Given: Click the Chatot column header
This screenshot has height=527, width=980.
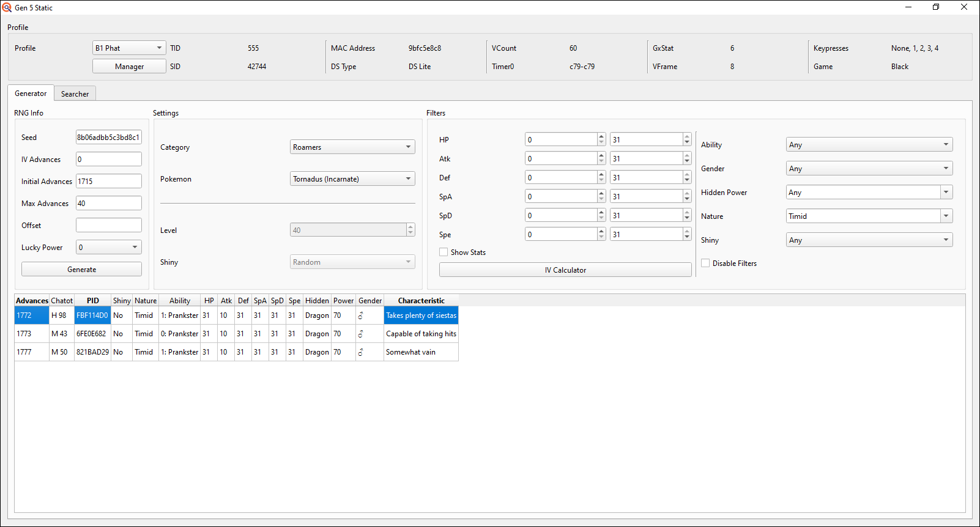Looking at the screenshot, I should coord(62,300).
